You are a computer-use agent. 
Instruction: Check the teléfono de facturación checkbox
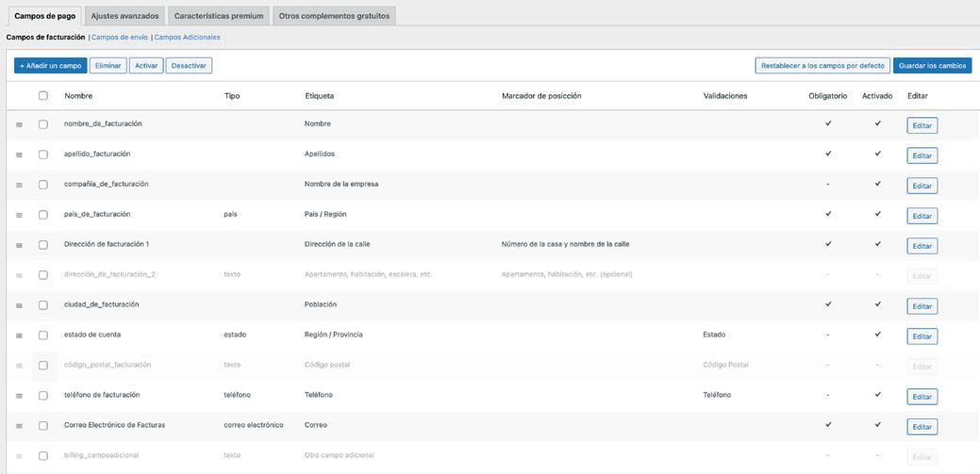(43, 395)
